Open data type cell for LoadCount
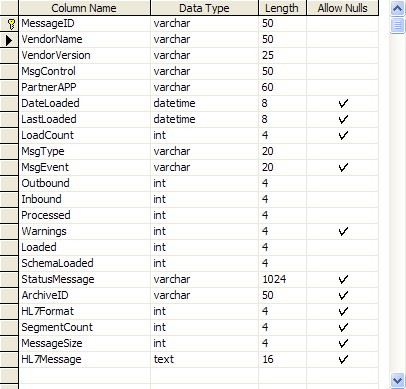This screenshot has width=406, height=389. click(204, 135)
